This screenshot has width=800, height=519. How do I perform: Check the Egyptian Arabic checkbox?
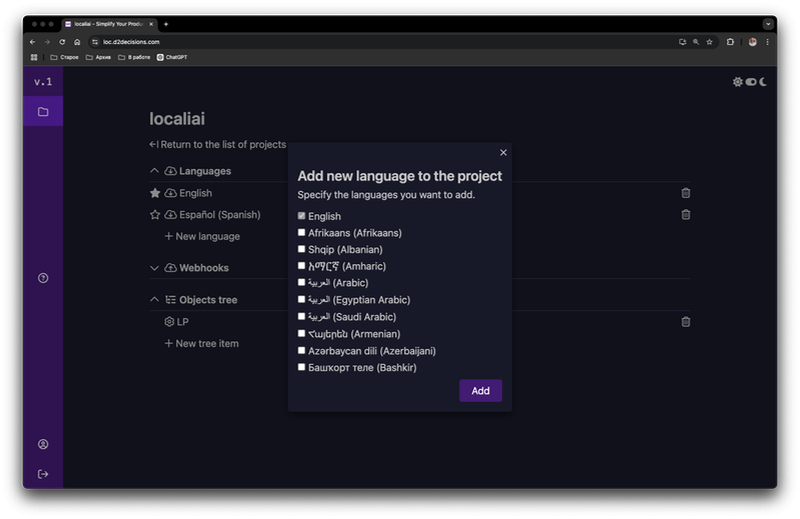302,300
